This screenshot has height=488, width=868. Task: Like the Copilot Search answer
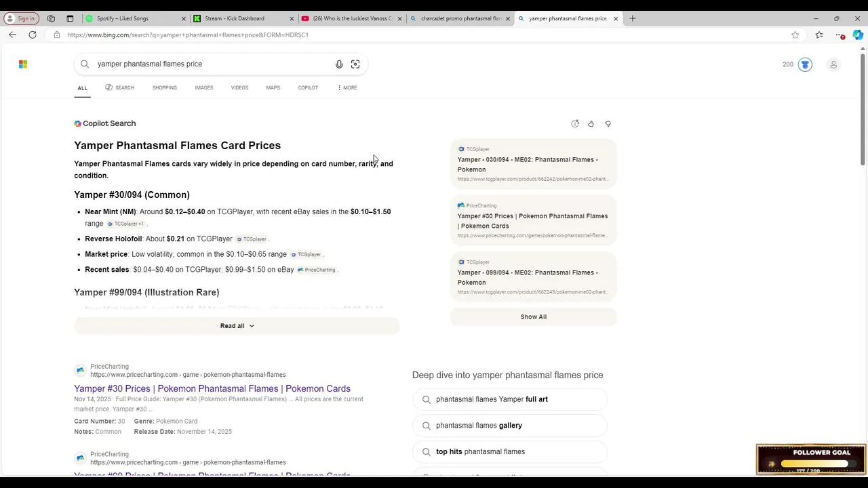591,123
